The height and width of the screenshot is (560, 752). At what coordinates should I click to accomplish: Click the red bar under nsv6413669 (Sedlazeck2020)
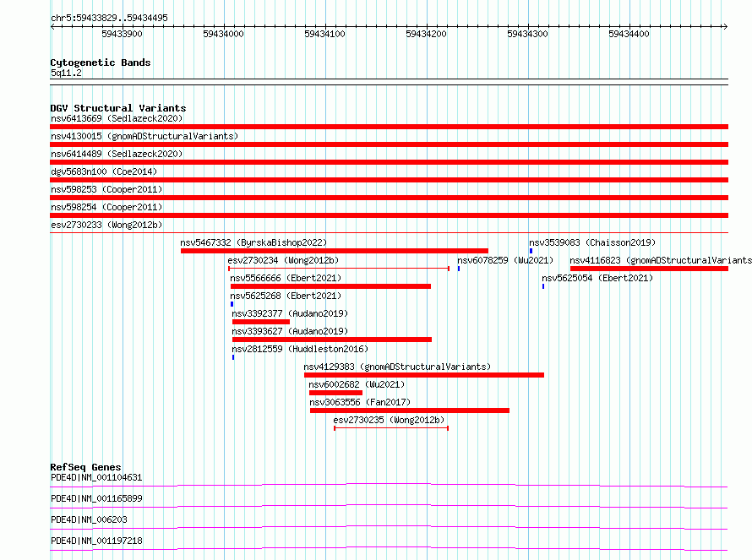389,127
